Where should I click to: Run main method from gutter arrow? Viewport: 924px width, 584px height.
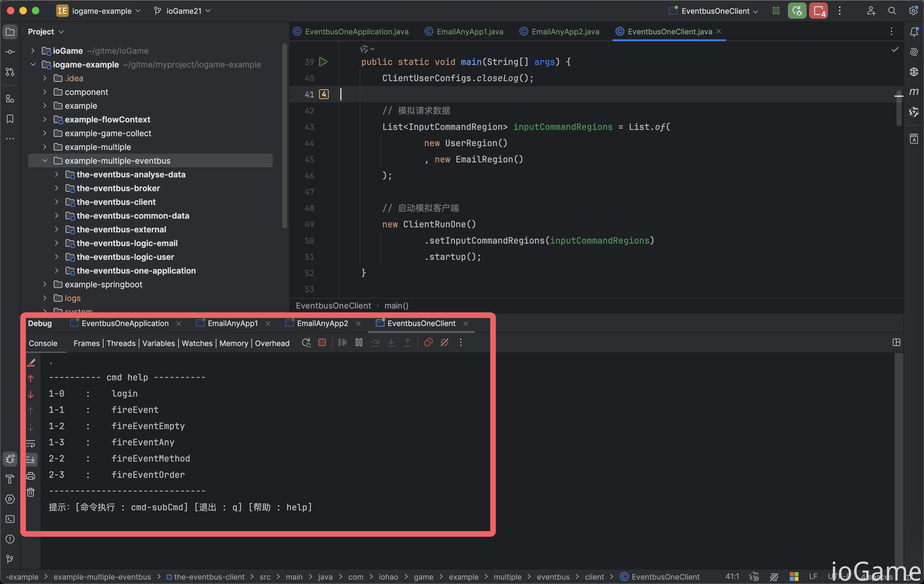pos(323,62)
